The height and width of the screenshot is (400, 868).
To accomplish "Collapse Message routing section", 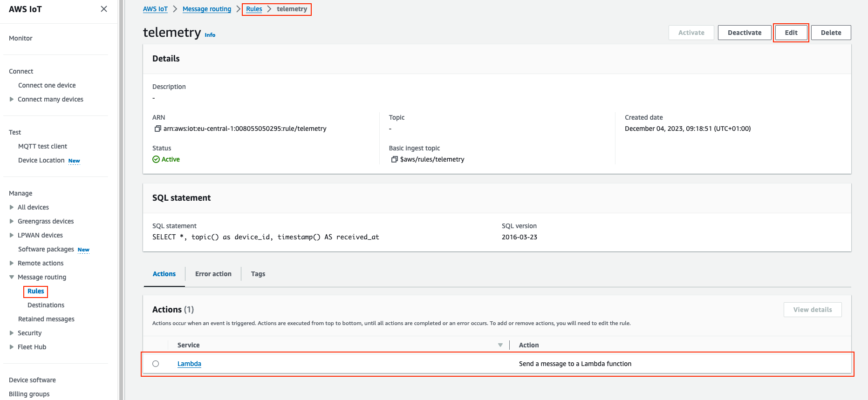I will coord(12,277).
